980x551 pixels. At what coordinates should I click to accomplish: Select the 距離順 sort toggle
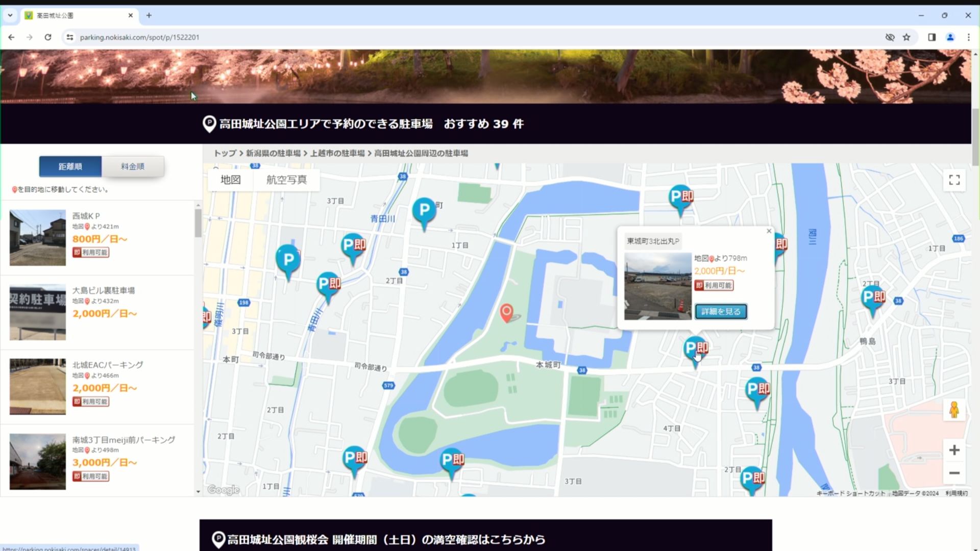tap(70, 166)
